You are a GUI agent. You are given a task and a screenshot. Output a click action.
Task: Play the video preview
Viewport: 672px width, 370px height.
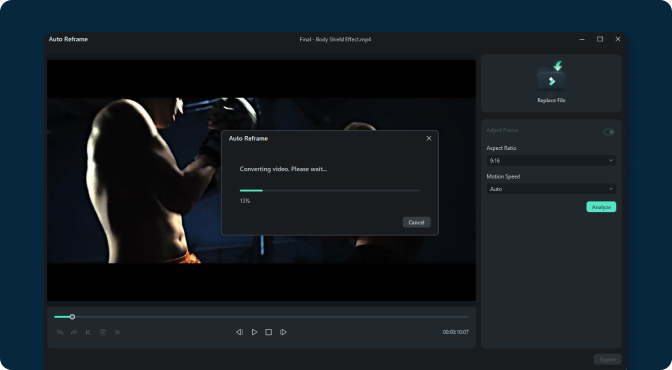pyautogui.click(x=254, y=332)
